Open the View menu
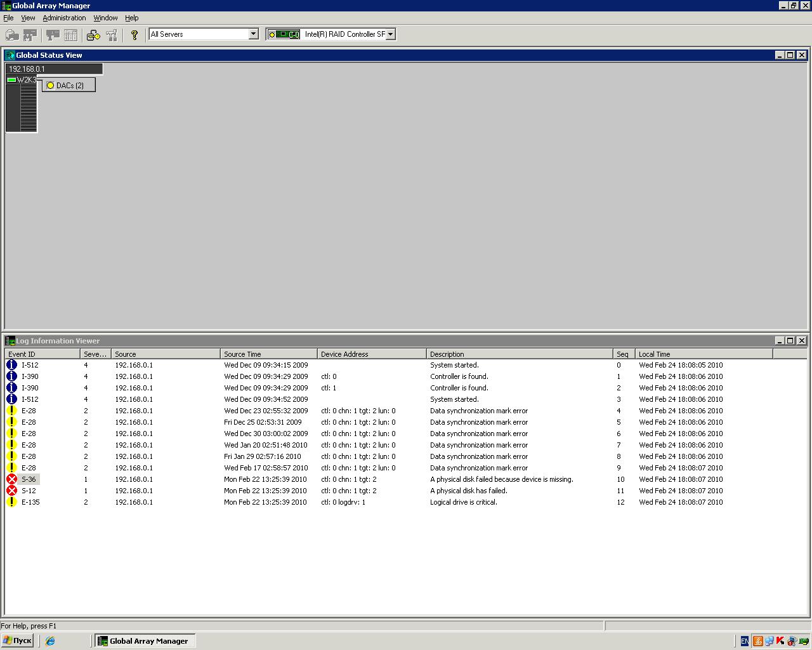This screenshot has height=650, width=812. click(x=28, y=18)
